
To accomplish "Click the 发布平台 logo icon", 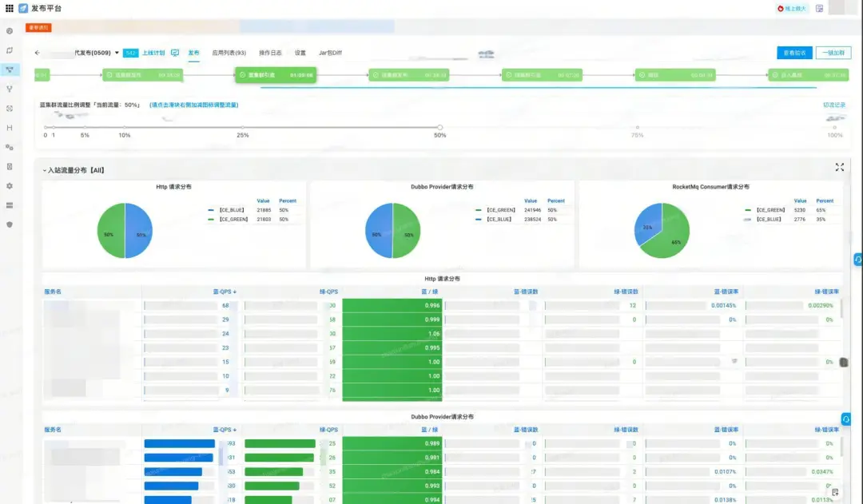I will point(23,8).
